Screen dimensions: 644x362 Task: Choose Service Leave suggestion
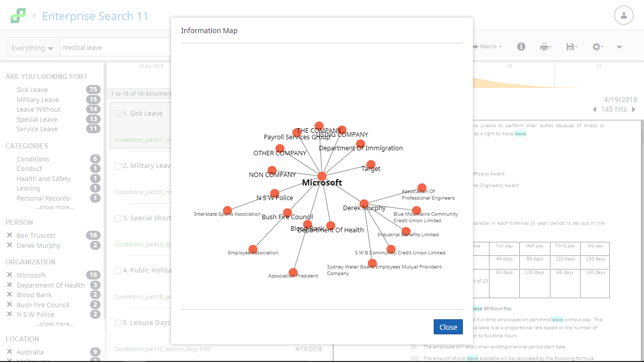tap(37, 129)
